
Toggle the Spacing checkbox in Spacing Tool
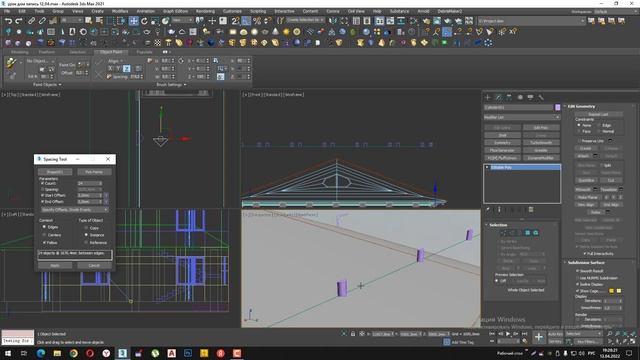pyautogui.click(x=42, y=190)
